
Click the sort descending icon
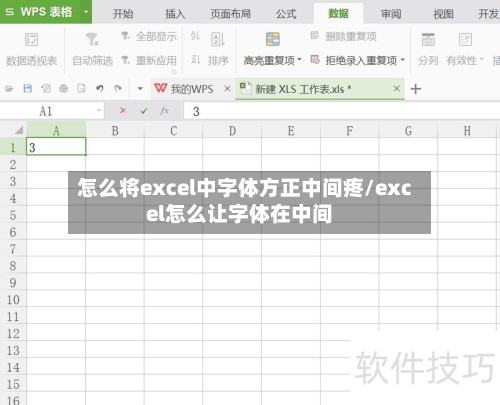195,60
